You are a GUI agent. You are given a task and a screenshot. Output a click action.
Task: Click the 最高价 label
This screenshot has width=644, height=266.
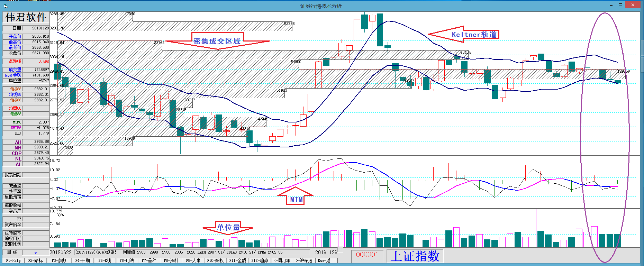[x=12, y=42]
